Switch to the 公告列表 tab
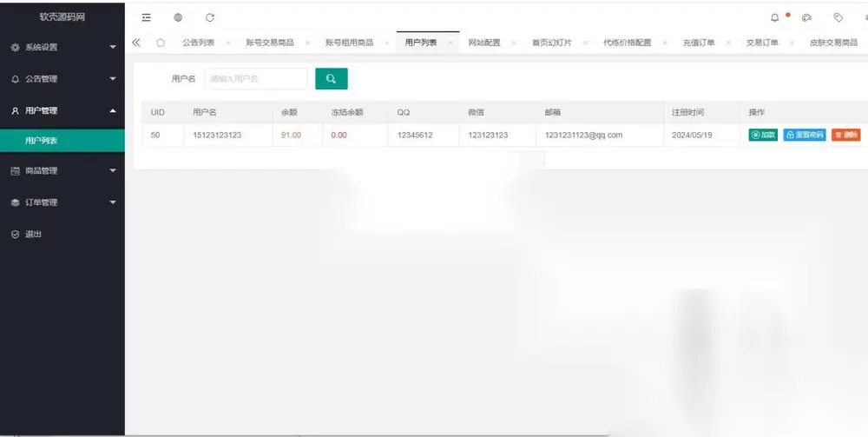The width and height of the screenshot is (868, 437). (199, 43)
